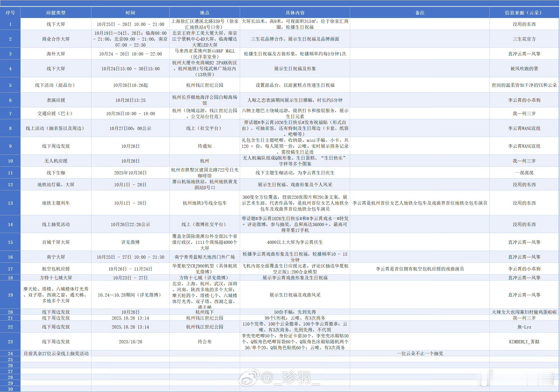Click the 一位云朵不止一个抽奖 note cell
The image size is (559, 392).
click(420, 353)
